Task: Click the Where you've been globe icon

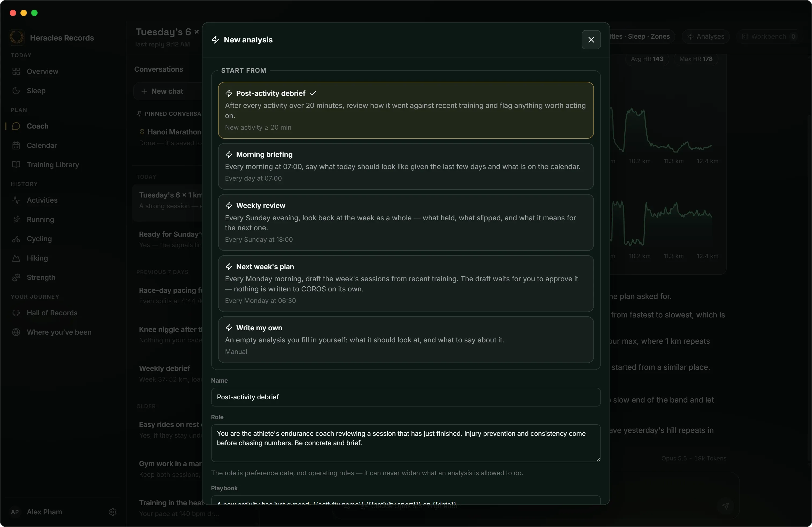Action: tap(16, 332)
